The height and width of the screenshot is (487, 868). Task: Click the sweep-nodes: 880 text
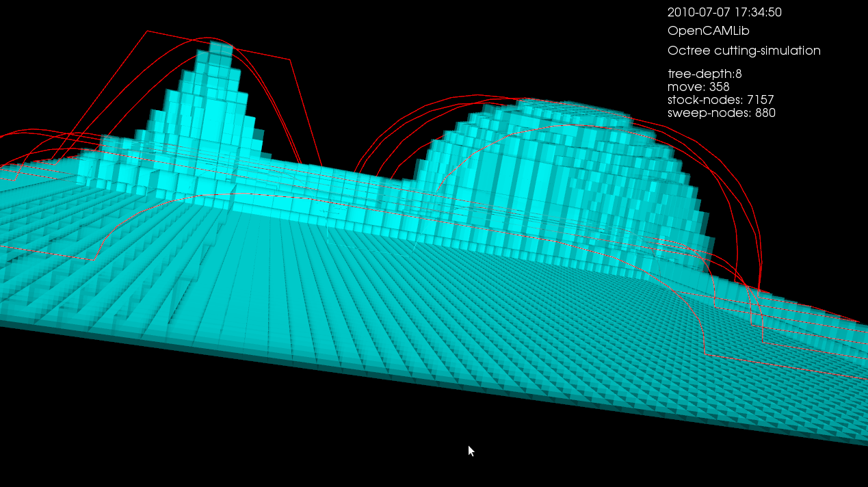click(722, 114)
